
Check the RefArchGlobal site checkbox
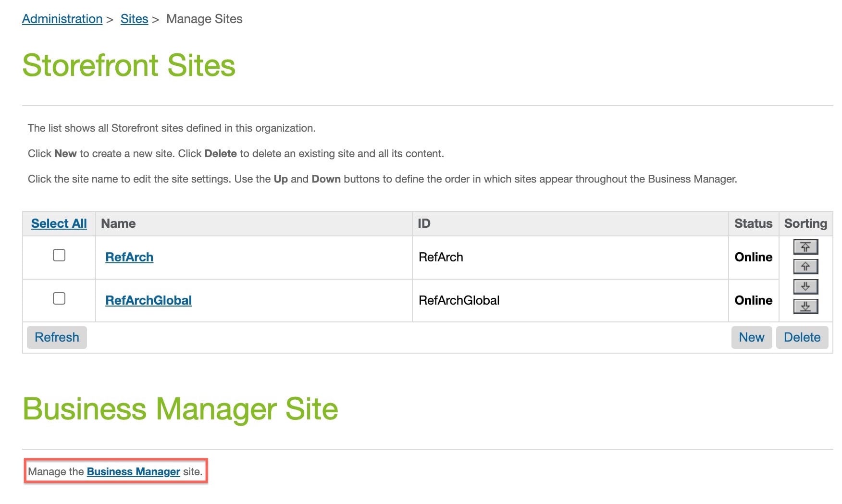[59, 298]
